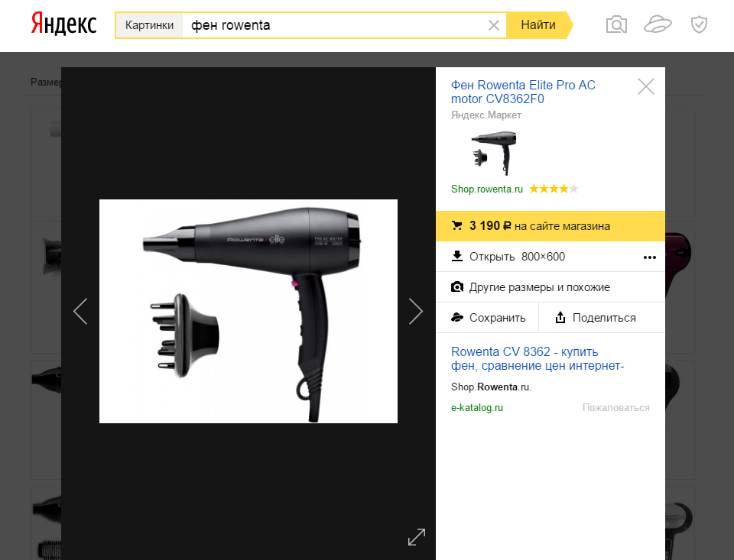734x560 pixels.
Task: Open search by image camera icon
Action: pyautogui.click(x=616, y=24)
